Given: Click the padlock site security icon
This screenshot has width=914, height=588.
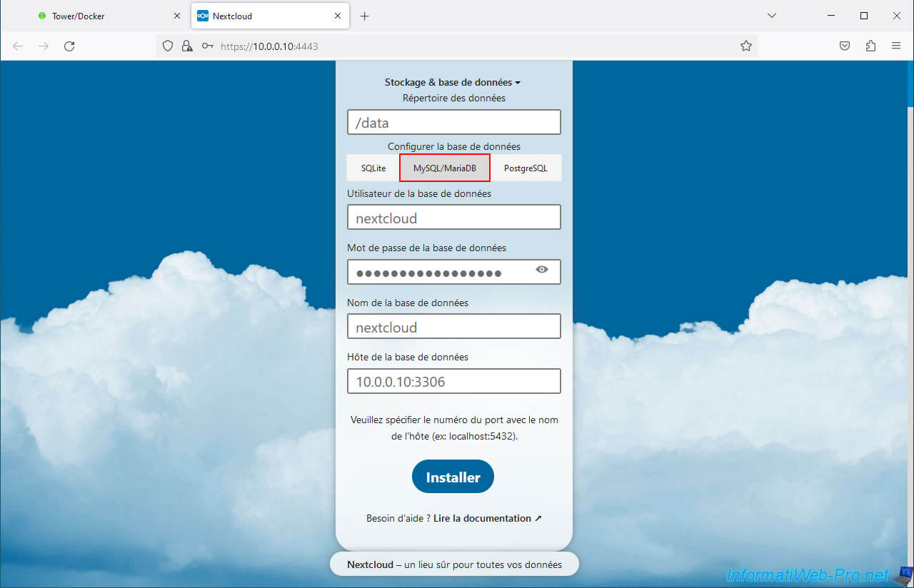Looking at the screenshot, I should tap(187, 46).
